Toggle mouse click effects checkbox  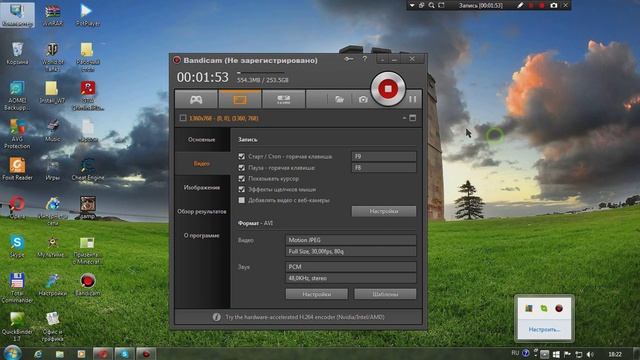click(242, 189)
